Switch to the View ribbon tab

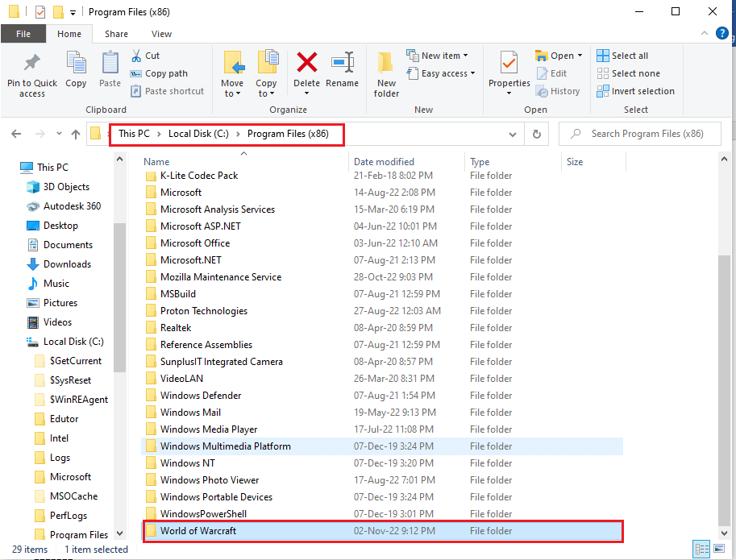[x=161, y=34]
